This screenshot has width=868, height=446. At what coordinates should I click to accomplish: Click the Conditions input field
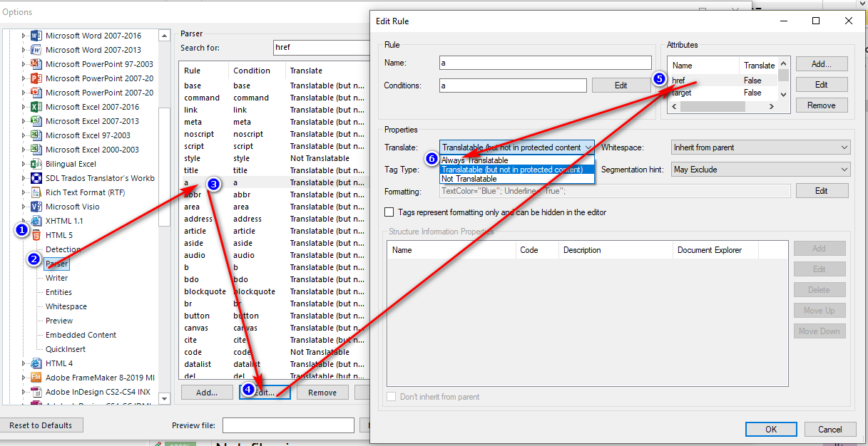(514, 85)
